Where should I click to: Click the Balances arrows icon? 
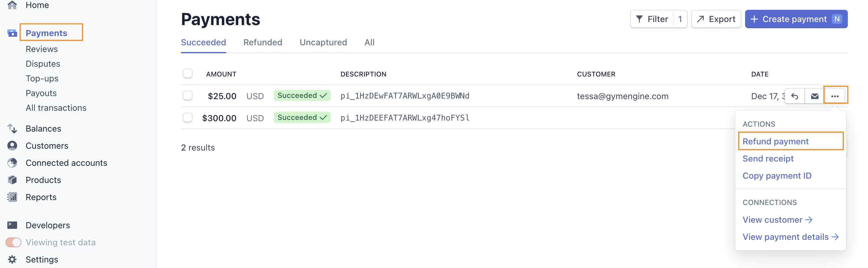tap(12, 128)
